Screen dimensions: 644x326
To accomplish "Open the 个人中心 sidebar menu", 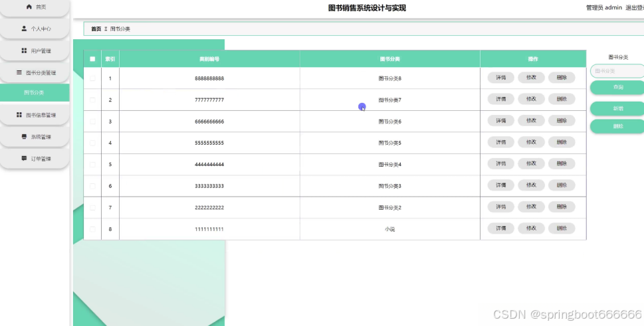I will (x=35, y=29).
